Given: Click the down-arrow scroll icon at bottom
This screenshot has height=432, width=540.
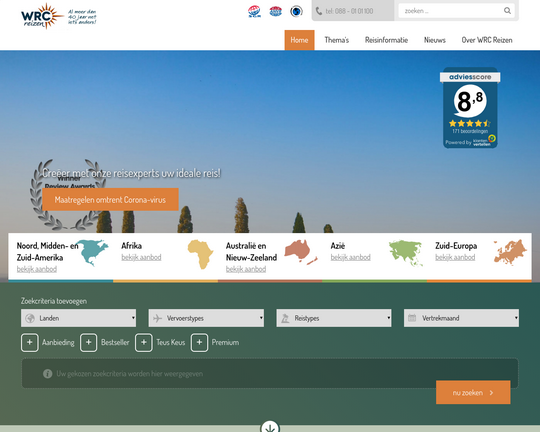Looking at the screenshot, I should coord(270,427).
